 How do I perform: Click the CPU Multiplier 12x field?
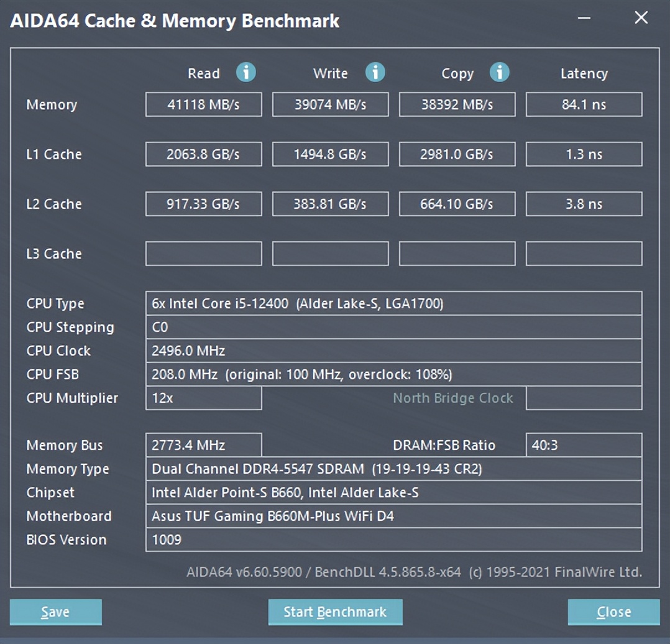(x=203, y=398)
